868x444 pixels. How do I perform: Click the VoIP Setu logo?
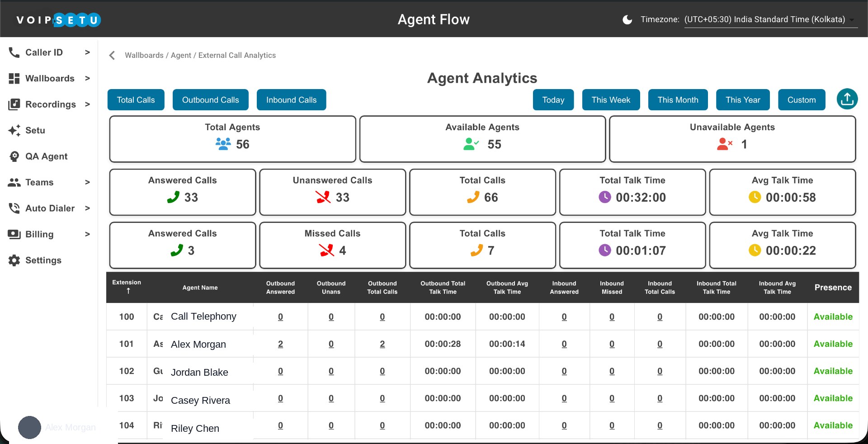pyautogui.click(x=58, y=20)
